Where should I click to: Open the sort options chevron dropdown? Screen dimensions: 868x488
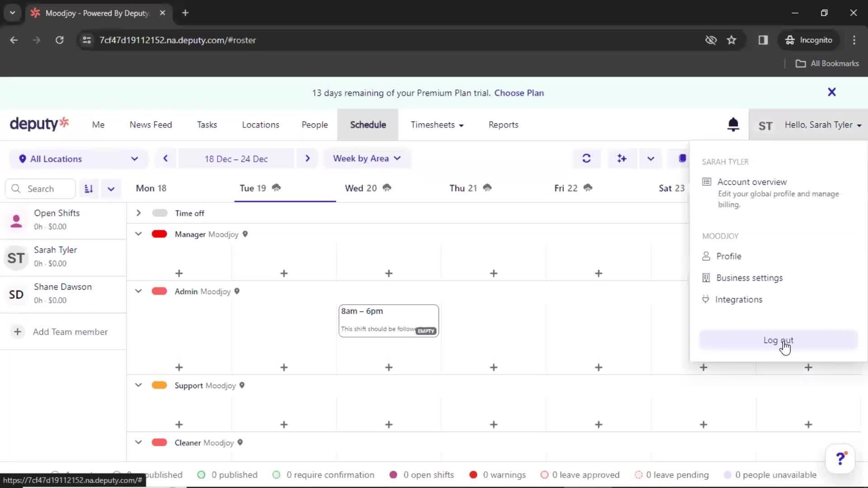tap(111, 189)
